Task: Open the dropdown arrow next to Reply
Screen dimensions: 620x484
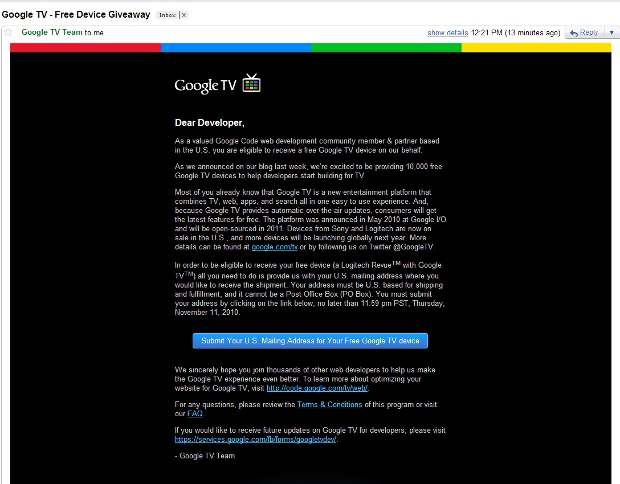Action: 611,33
